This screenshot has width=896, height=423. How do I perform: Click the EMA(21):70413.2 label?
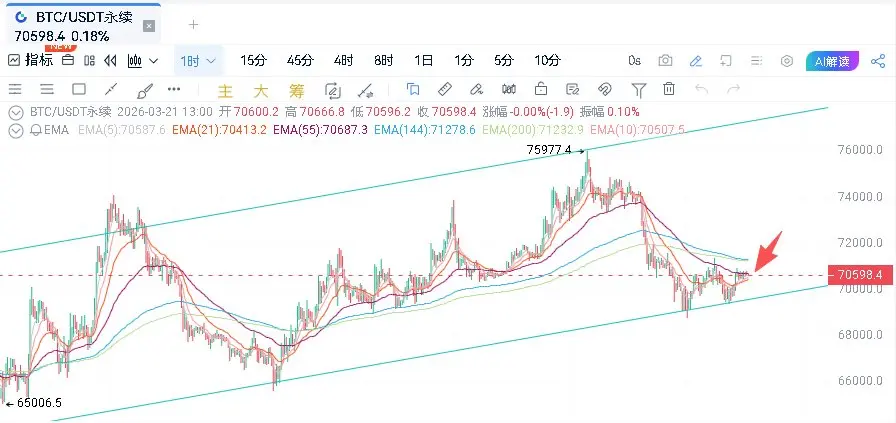[x=219, y=130]
